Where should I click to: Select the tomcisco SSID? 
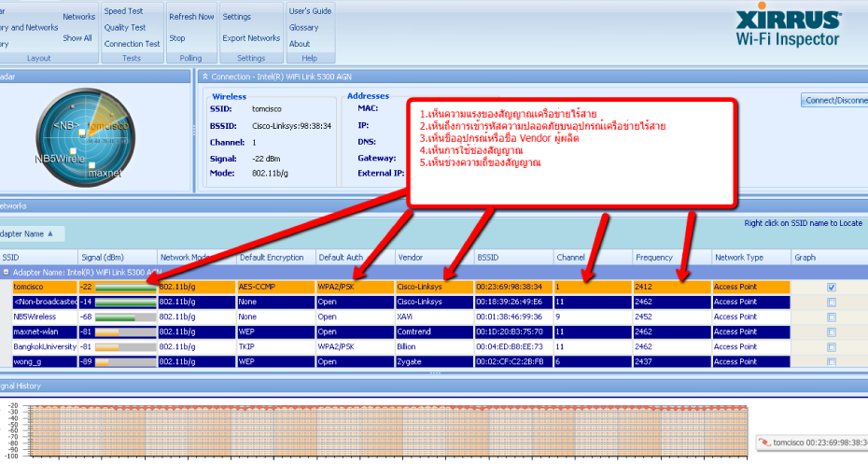point(45,287)
